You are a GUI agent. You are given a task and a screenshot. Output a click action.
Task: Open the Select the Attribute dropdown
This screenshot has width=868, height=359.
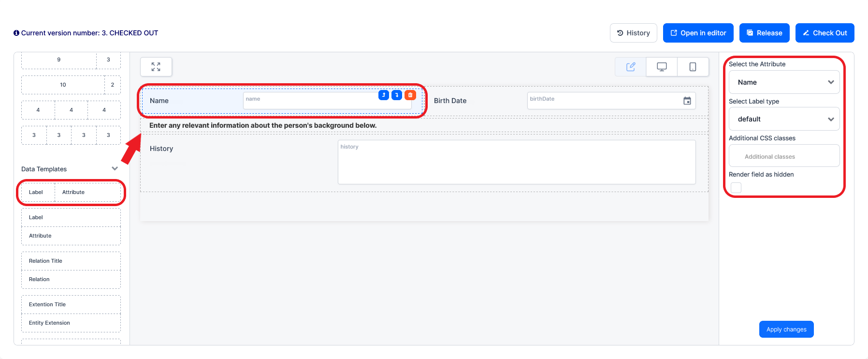(x=784, y=82)
